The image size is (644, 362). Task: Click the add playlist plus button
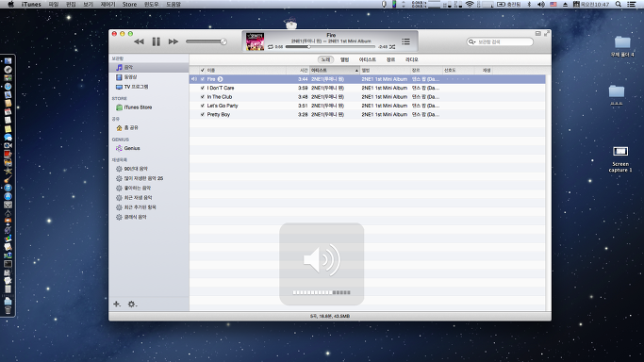click(117, 304)
